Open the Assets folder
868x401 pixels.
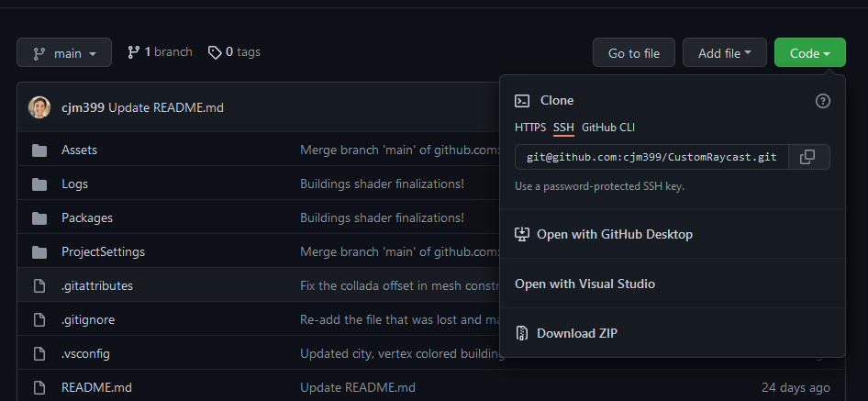[x=79, y=150]
